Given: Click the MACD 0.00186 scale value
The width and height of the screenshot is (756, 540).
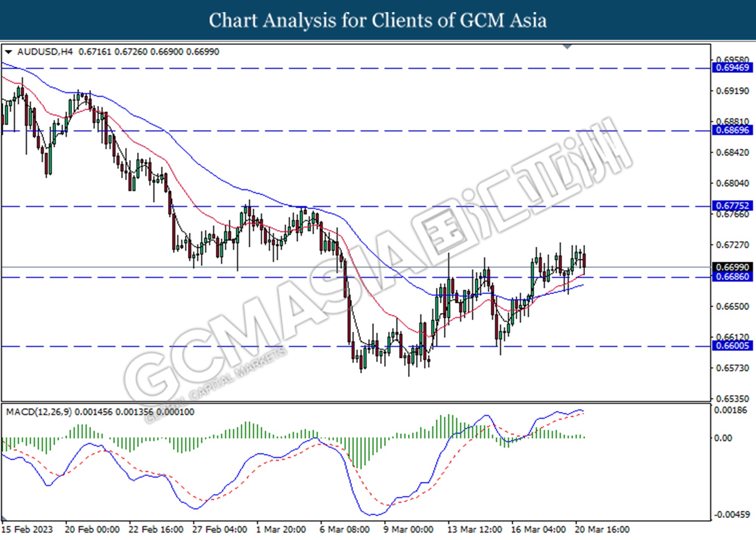Looking at the screenshot, I should [x=730, y=410].
